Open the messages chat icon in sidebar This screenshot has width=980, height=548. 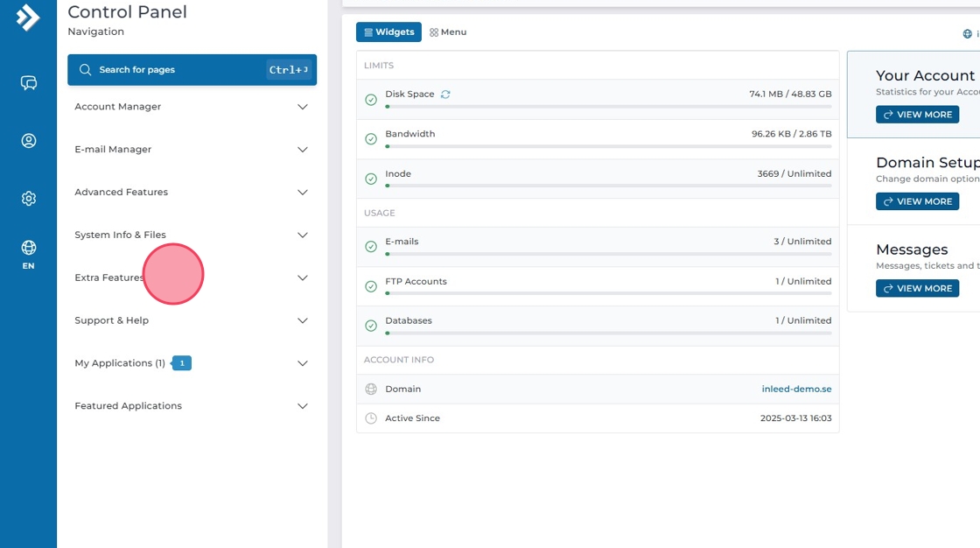(29, 83)
